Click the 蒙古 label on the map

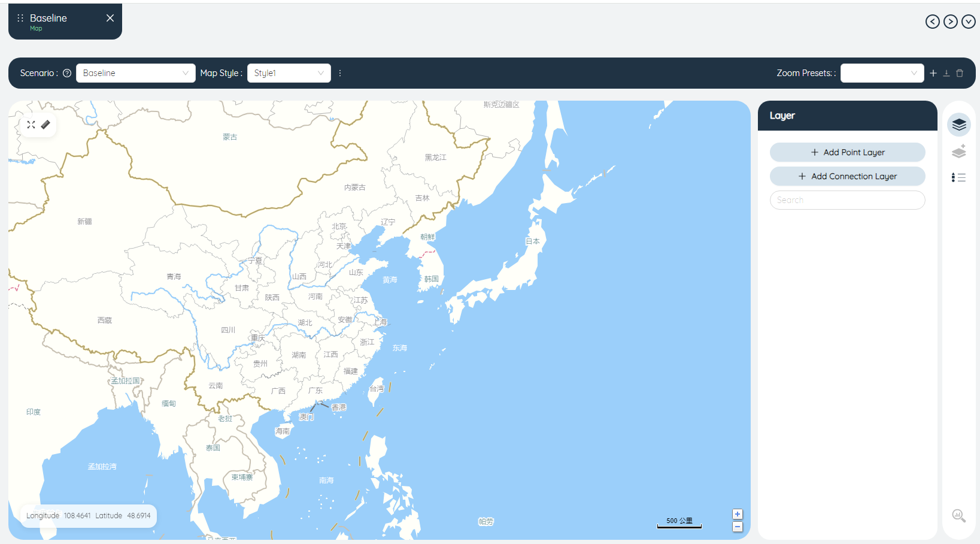pyautogui.click(x=230, y=137)
